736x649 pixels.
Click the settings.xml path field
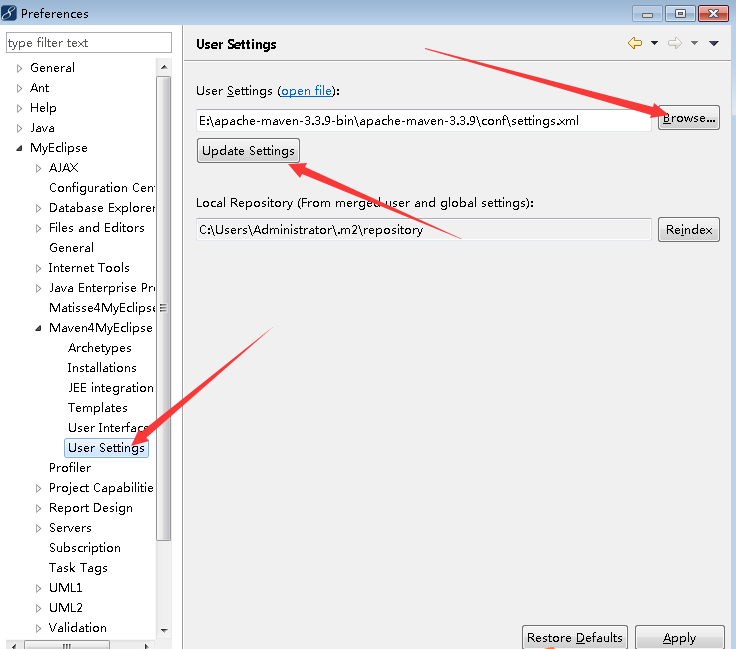tap(424, 121)
